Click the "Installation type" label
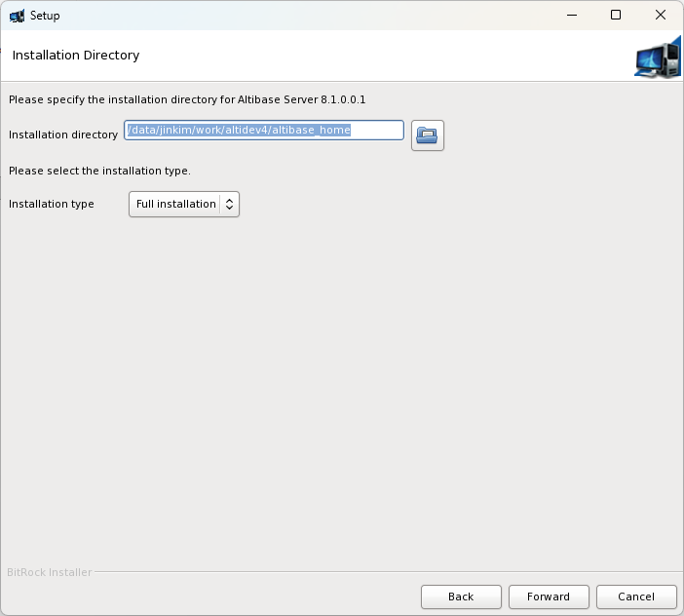Screen dimensions: 684x616 coord(52,204)
